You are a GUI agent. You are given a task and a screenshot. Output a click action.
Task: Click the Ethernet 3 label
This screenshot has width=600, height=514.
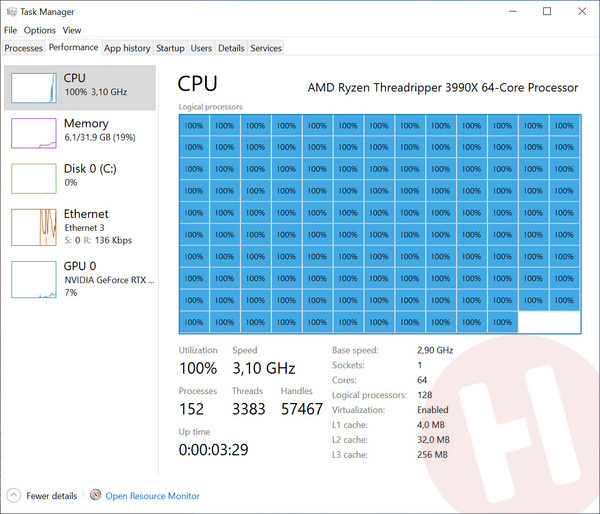pyautogui.click(x=84, y=228)
